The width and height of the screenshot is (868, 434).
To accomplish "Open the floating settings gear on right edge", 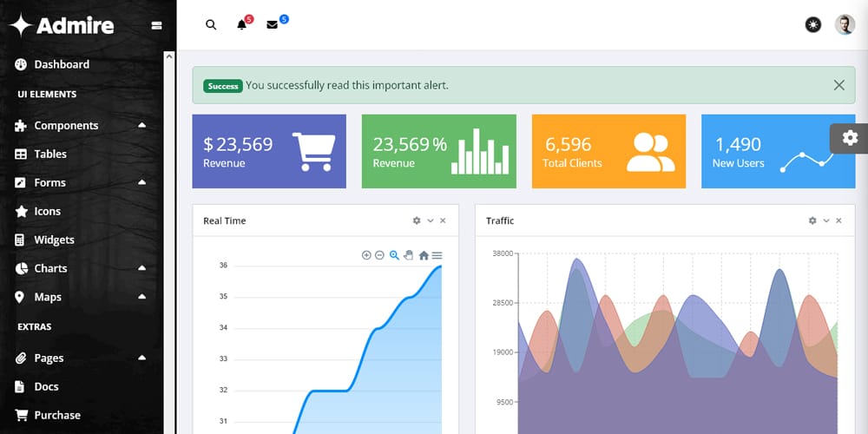I will pos(850,138).
